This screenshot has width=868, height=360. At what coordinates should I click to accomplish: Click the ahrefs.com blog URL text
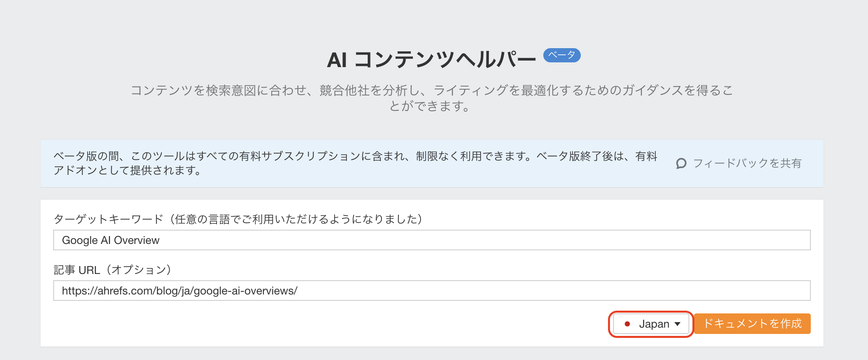coord(180,291)
